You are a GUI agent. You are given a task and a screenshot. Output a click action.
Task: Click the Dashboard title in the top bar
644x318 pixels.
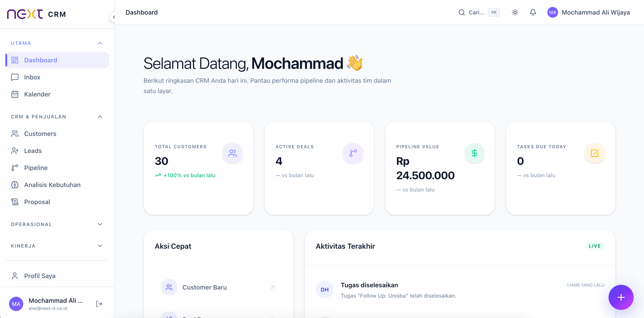141,12
